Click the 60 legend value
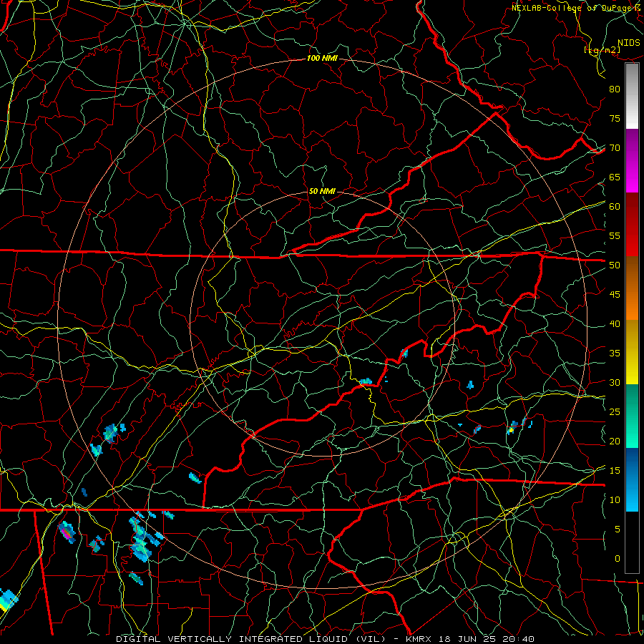644x644 pixels. [615, 207]
